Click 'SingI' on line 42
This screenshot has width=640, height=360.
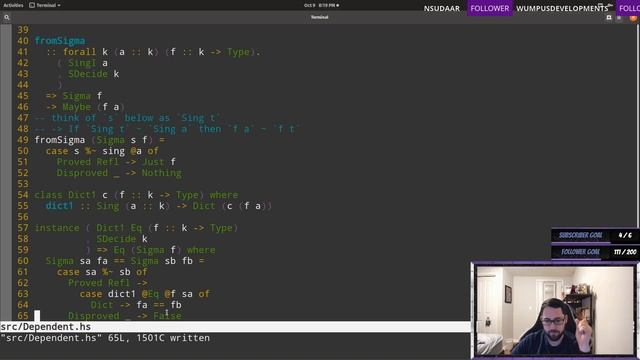[x=82, y=63]
